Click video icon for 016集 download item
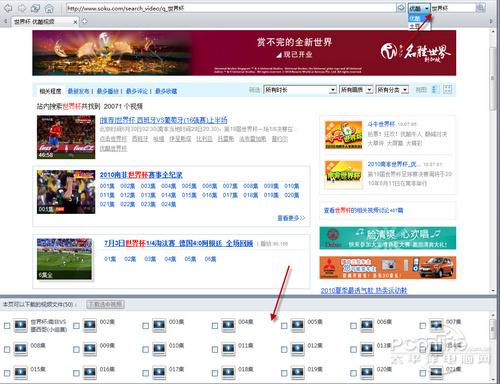 click(x=90, y=373)
